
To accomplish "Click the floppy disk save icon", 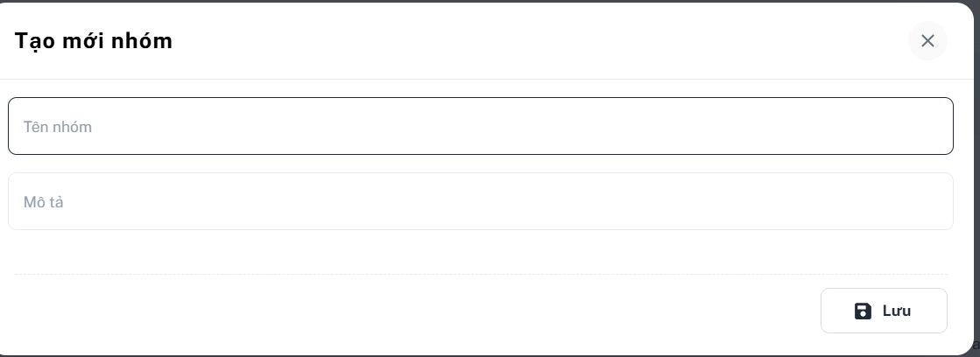I will [863, 311].
